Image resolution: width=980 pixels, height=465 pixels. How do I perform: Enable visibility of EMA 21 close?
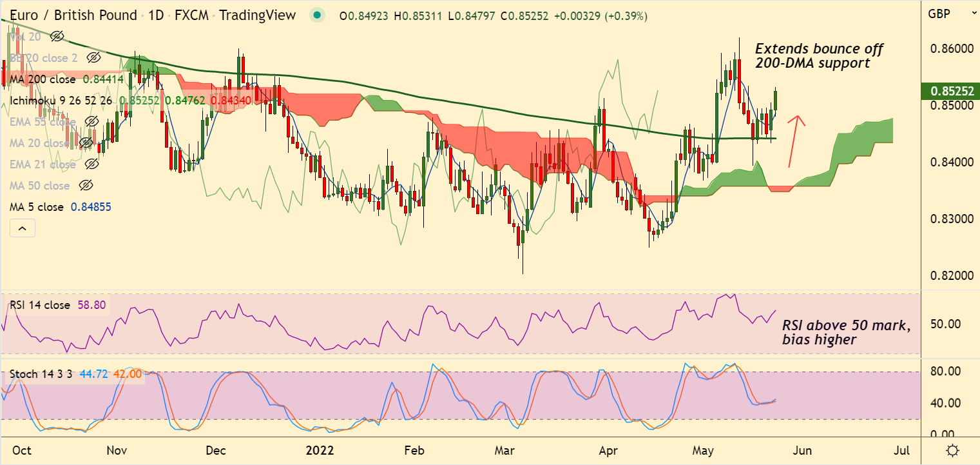91,164
